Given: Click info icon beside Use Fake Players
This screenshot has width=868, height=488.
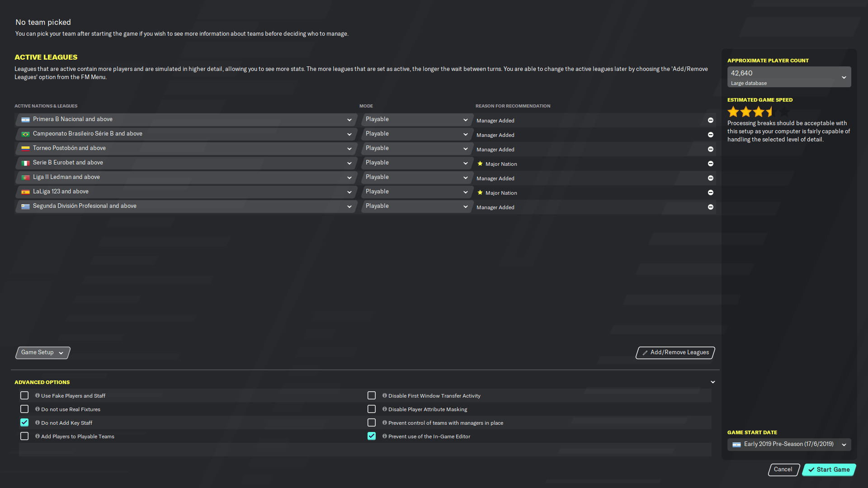Looking at the screenshot, I should (x=38, y=395).
